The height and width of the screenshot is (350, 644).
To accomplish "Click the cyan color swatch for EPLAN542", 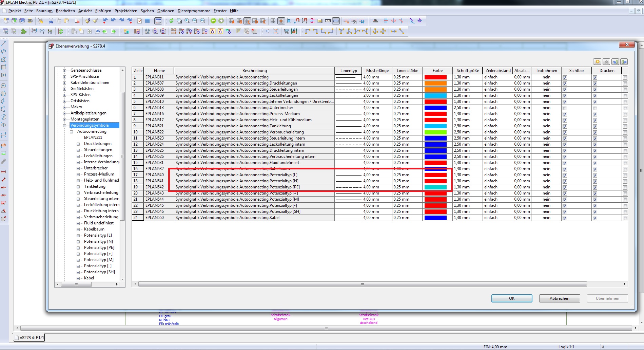I will 435,187.
